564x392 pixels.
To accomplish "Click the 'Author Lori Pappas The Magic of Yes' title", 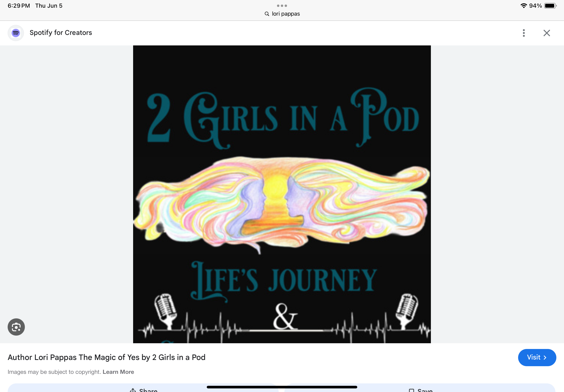I will click(x=106, y=357).
